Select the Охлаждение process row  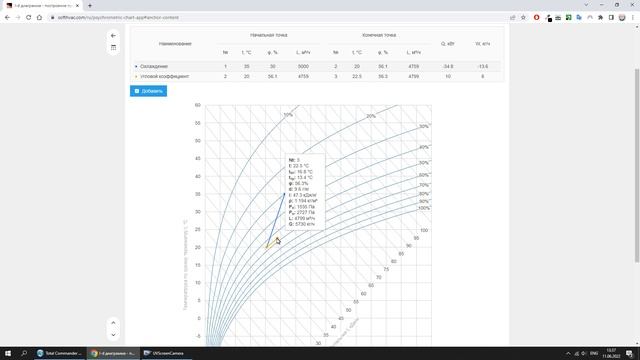318,66
